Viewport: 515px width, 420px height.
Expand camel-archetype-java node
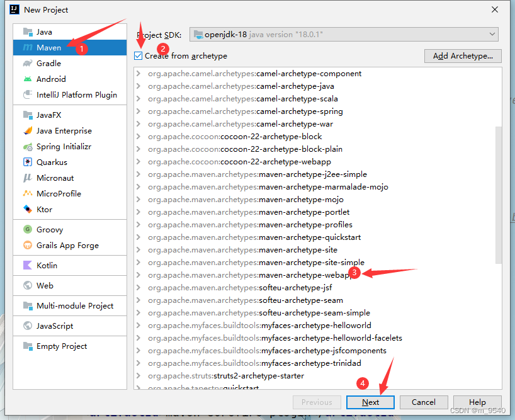pos(139,86)
